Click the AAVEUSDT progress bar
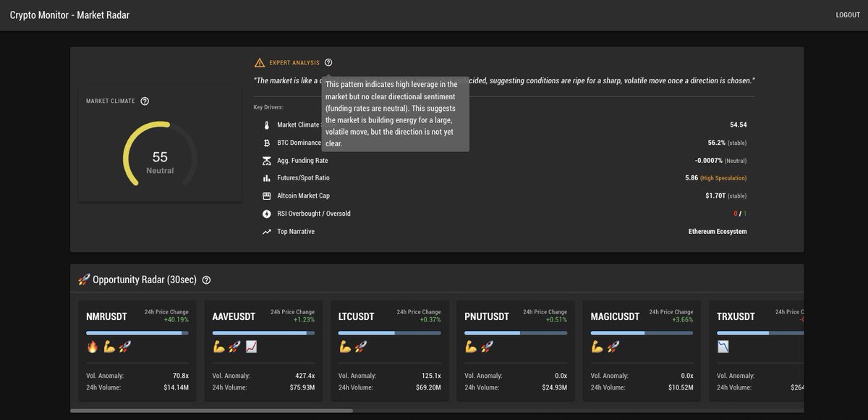 pos(263,333)
